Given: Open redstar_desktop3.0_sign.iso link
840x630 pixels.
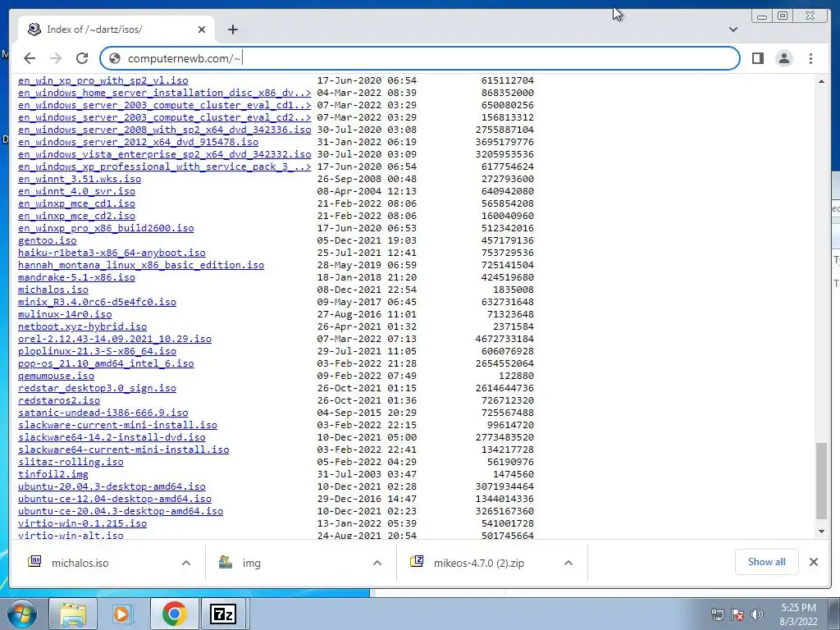Looking at the screenshot, I should tap(97, 388).
